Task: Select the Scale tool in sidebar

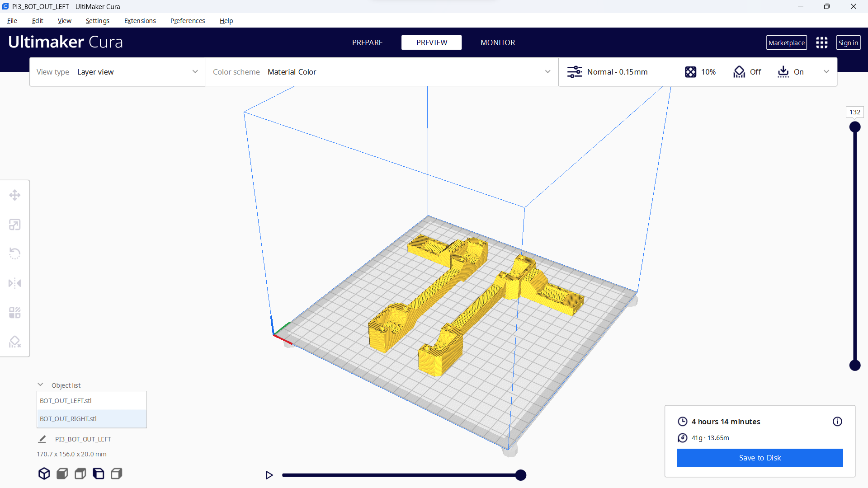Action: pyautogui.click(x=15, y=225)
